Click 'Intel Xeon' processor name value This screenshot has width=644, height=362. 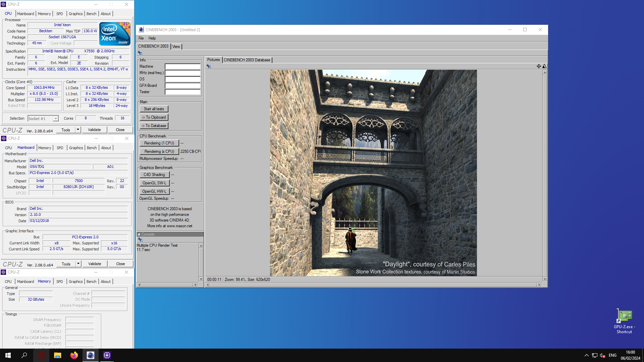[62, 25]
